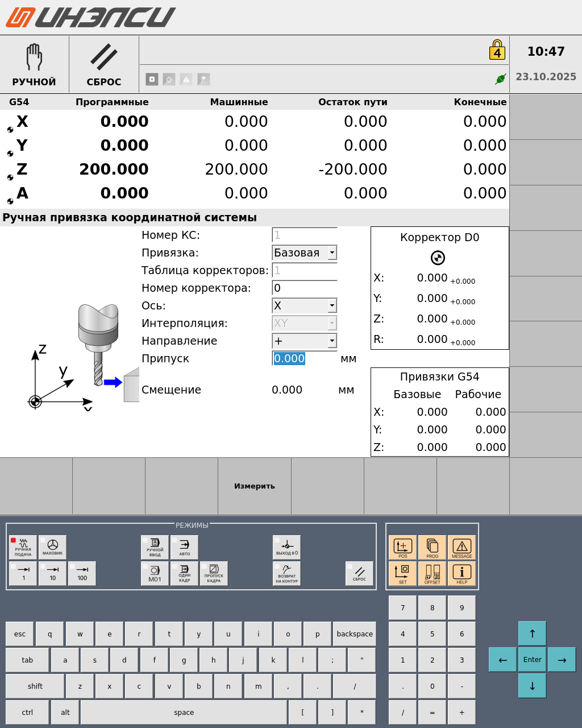Screen dimensions: 582x728
Task: Select the 100 step increment button
Action: (82, 573)
